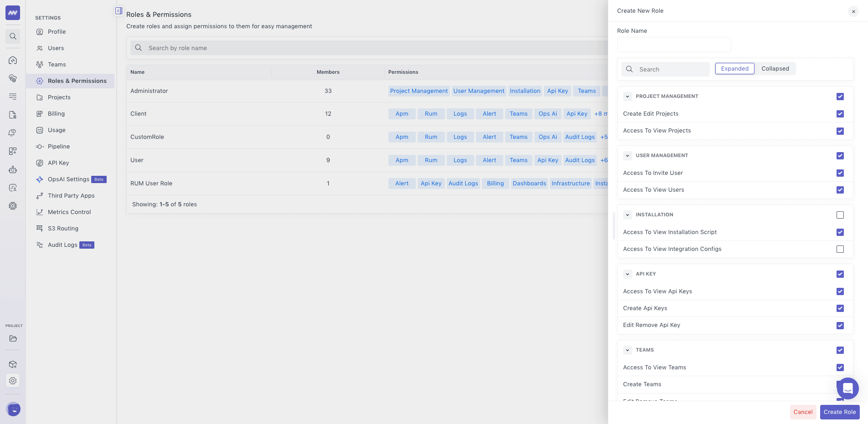Image resolution: width=868 pixels, height=424 pixels.
Task: Open the settings gear icon in left rail
Action: click(13, 381)
